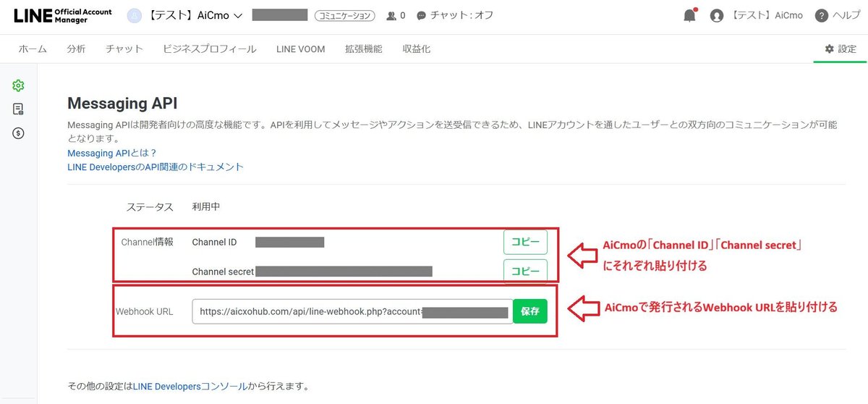Image resolution: width=868 pixels, height=404 pixels.
Task: Click the チャット：オフ chat status
Action: click(x=456, y=15)
